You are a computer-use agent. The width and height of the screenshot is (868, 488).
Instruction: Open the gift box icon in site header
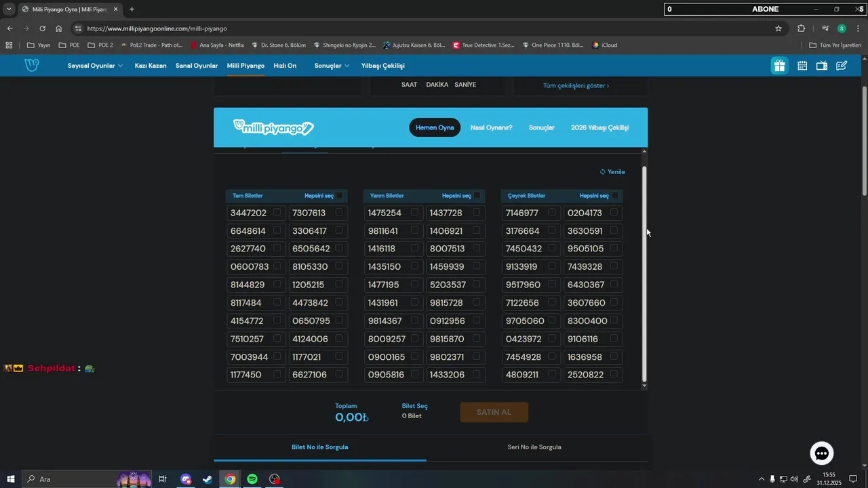click(x=779, y=66)
